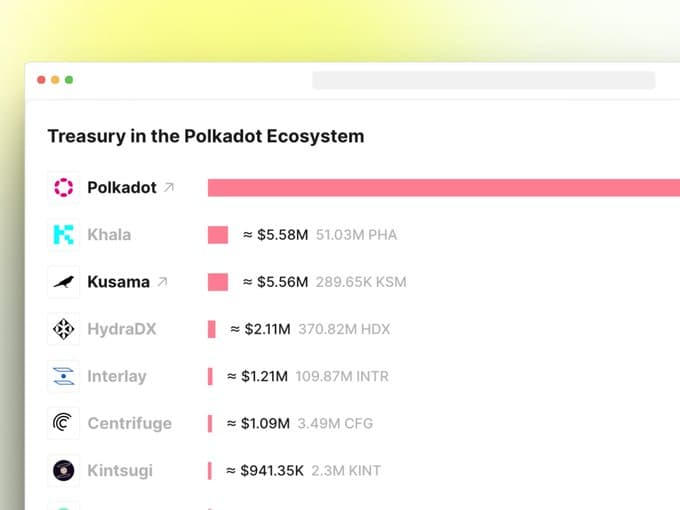Image resolution: width=680 pixels, height=510 pixels.
Task: Click the Kusama bird logo icon
Action: tap(64, 282)
